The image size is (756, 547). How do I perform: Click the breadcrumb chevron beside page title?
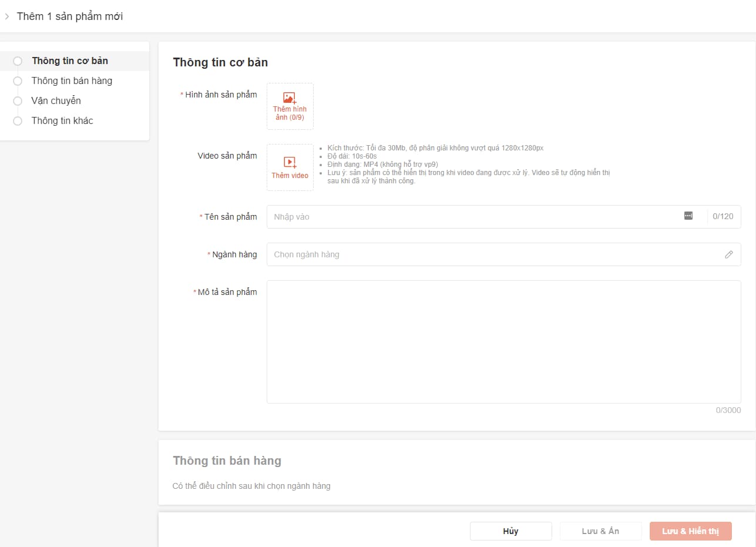coord(7,16)
